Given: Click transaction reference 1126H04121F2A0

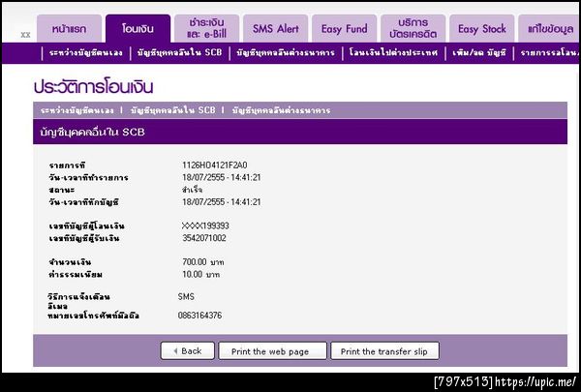Looking at the screenshot, I should pos(215,166).
